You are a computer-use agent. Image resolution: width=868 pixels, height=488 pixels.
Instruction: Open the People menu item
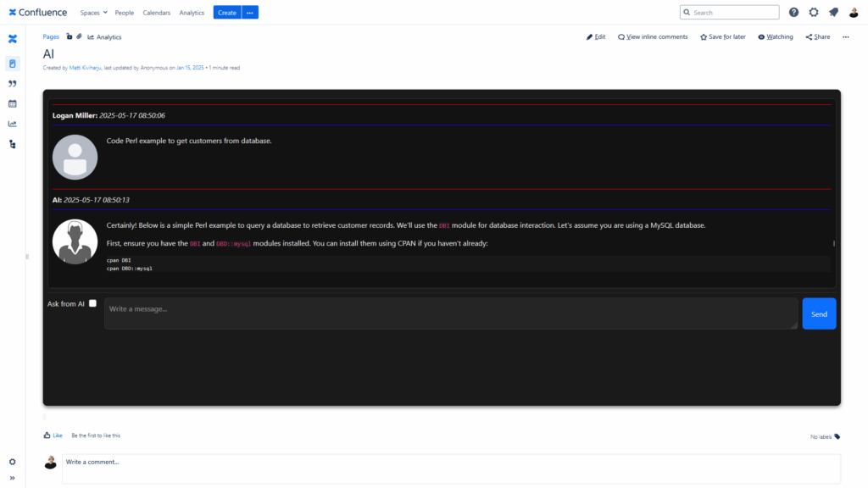pos(124,12)
